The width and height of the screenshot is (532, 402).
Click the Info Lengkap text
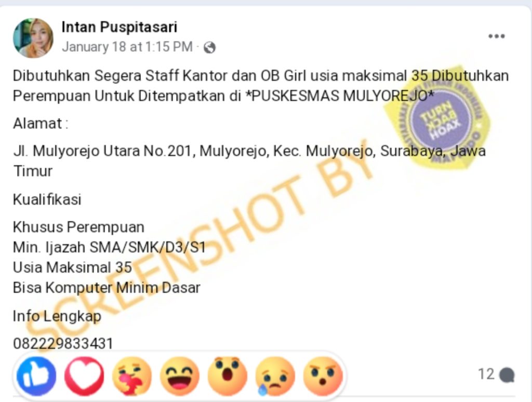[x=57, y=316]
